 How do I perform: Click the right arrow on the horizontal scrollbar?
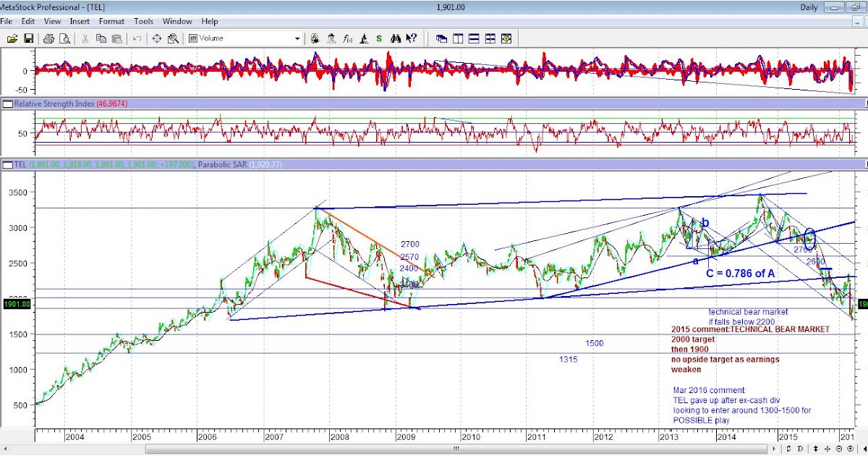pos(774,449)
